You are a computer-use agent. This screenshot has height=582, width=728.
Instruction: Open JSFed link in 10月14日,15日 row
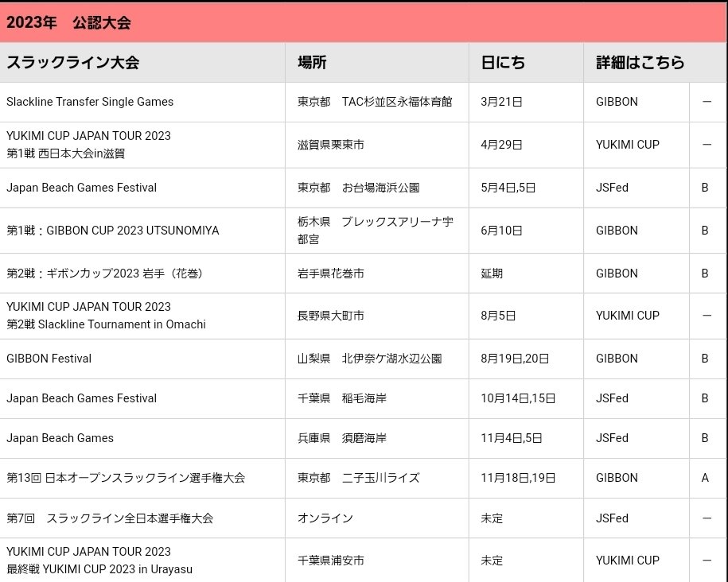tap(612, 398)
